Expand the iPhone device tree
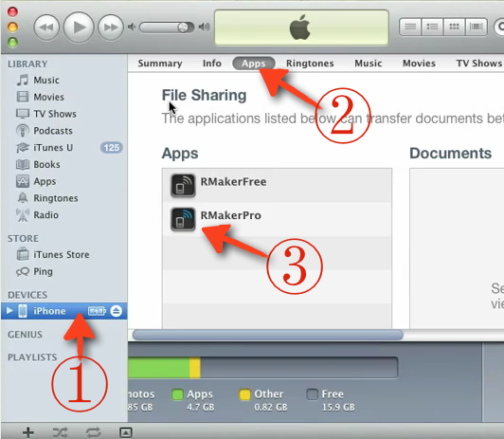This screenshot has width=504, height=439. pos(9,311)
